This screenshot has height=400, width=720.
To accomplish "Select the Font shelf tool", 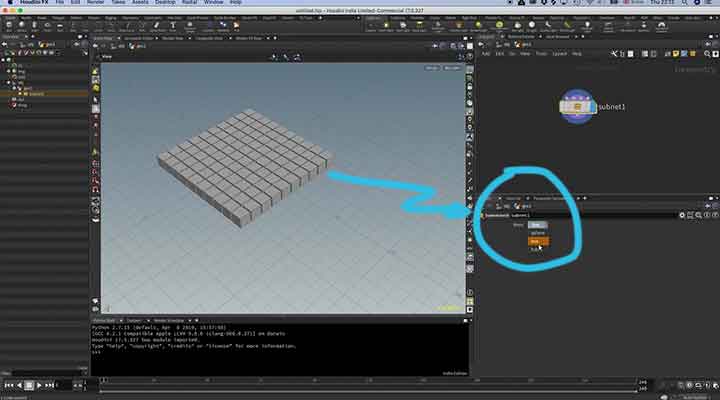I will point(173,27).
